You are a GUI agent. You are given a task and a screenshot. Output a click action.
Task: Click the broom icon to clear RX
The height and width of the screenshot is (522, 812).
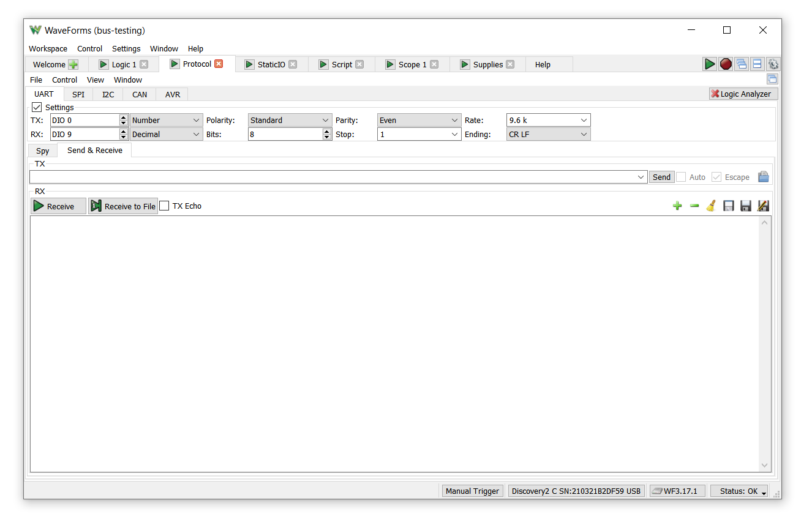point(711,206)
